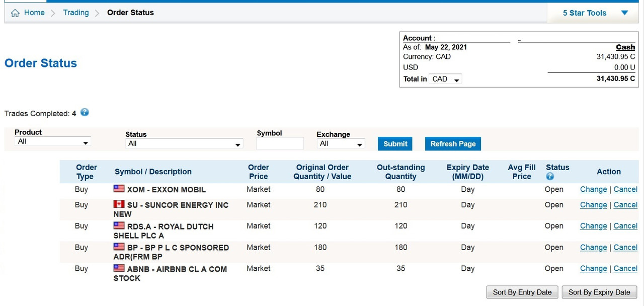Click Open status in the XOM row

pos(554,189)
